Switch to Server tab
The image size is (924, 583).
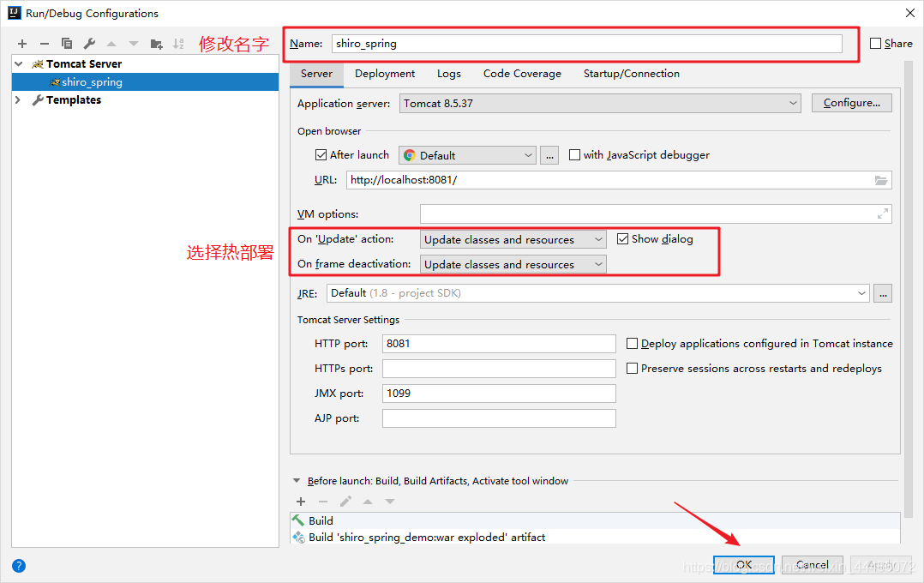(316, 74)
